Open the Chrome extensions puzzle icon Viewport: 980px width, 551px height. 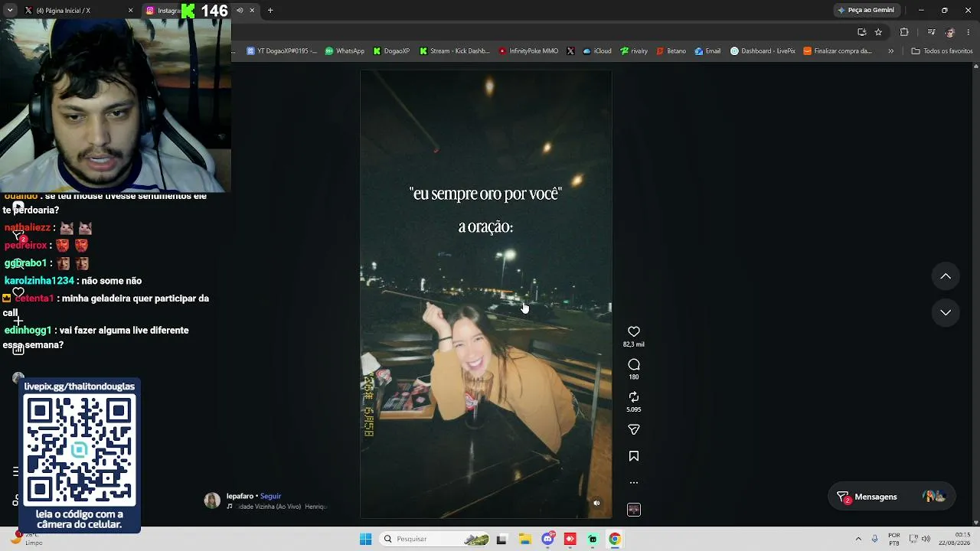(904, 32)
